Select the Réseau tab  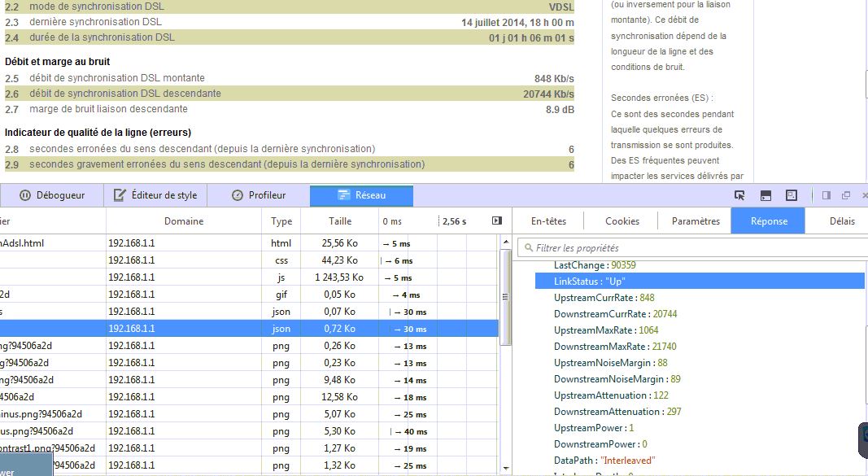point(361,195)
